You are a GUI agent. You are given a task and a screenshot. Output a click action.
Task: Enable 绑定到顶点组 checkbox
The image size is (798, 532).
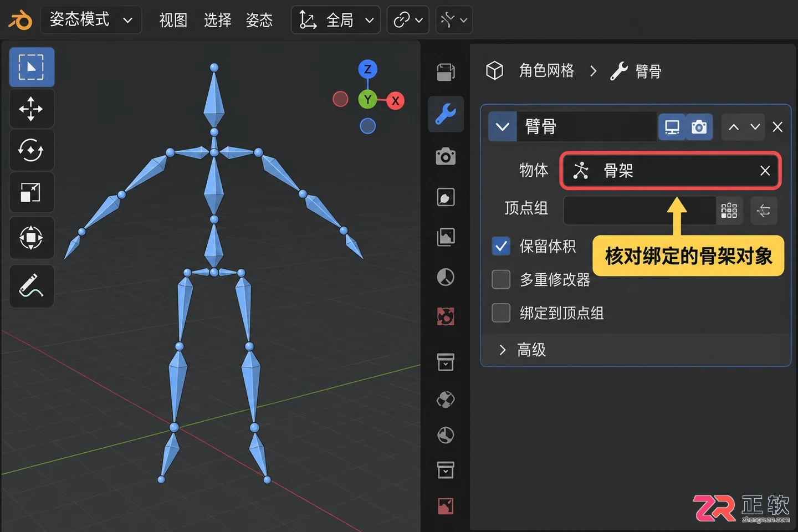click(501, 313)
